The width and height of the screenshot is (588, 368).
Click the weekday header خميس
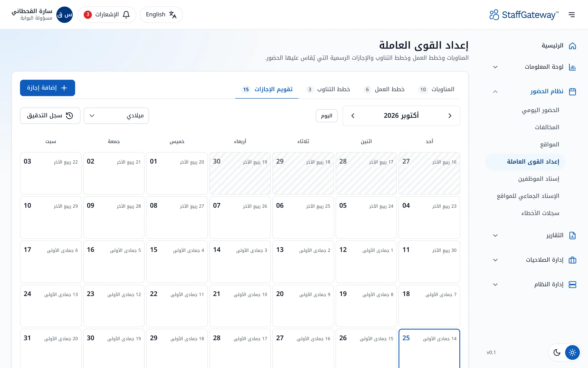click(177, 141)
